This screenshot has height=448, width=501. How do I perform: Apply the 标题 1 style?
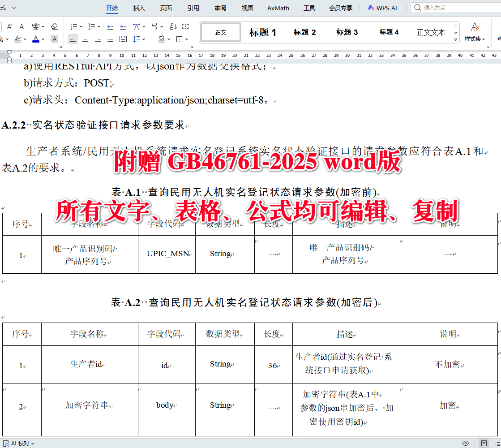point(263,31)
